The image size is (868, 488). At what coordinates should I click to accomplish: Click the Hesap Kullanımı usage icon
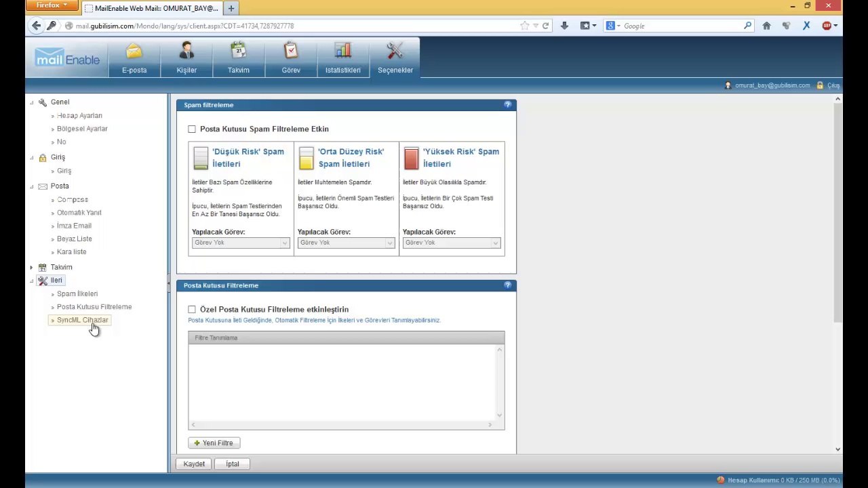pos(721,480)
